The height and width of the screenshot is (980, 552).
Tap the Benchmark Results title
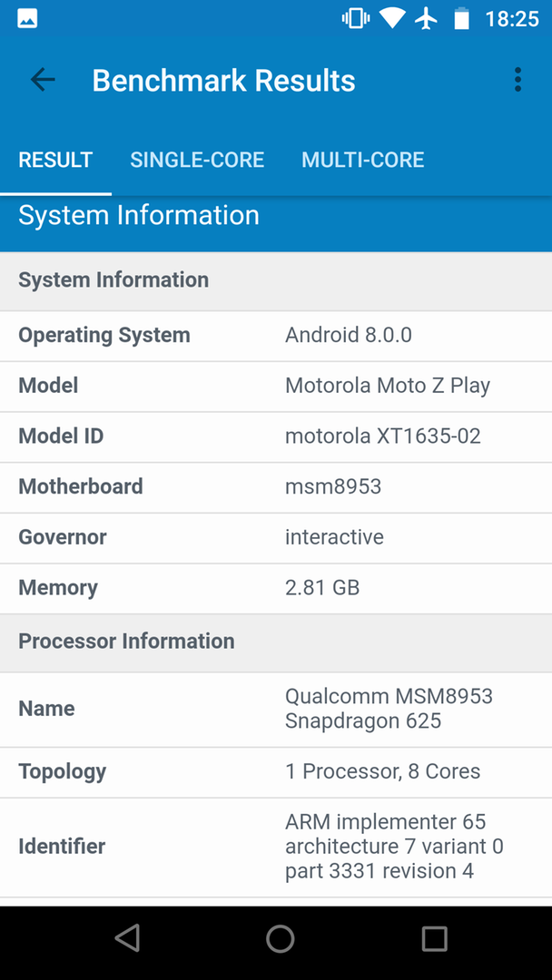click(x=224, y=81)
